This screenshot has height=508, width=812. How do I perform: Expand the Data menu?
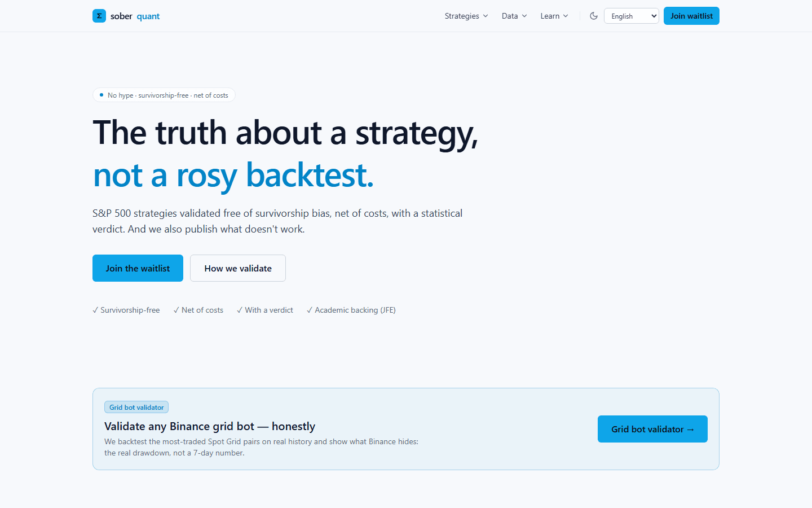514,16
